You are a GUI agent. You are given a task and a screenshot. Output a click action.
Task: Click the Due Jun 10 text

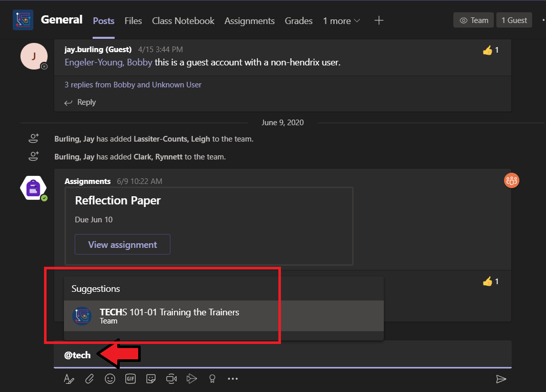[94, 219]
